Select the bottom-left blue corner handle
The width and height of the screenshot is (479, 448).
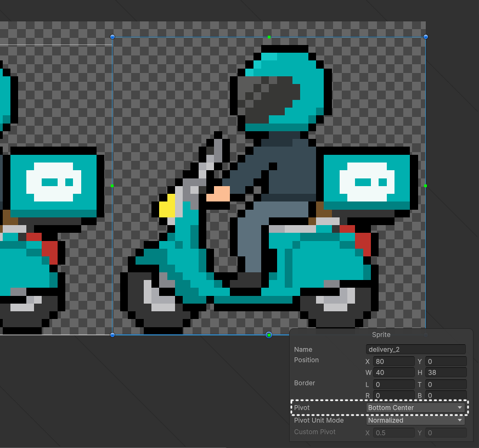pyautogui.click(x=112, y=335)
